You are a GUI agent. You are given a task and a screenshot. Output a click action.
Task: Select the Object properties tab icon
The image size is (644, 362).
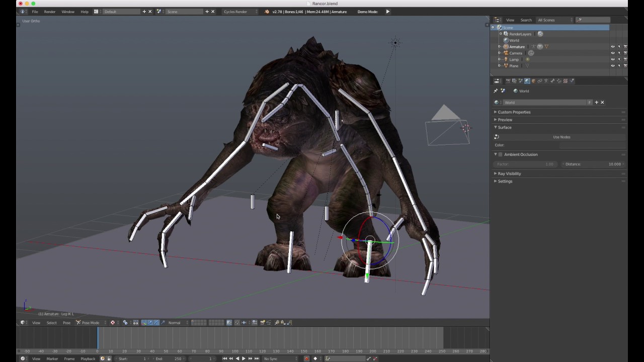point(533,81)
